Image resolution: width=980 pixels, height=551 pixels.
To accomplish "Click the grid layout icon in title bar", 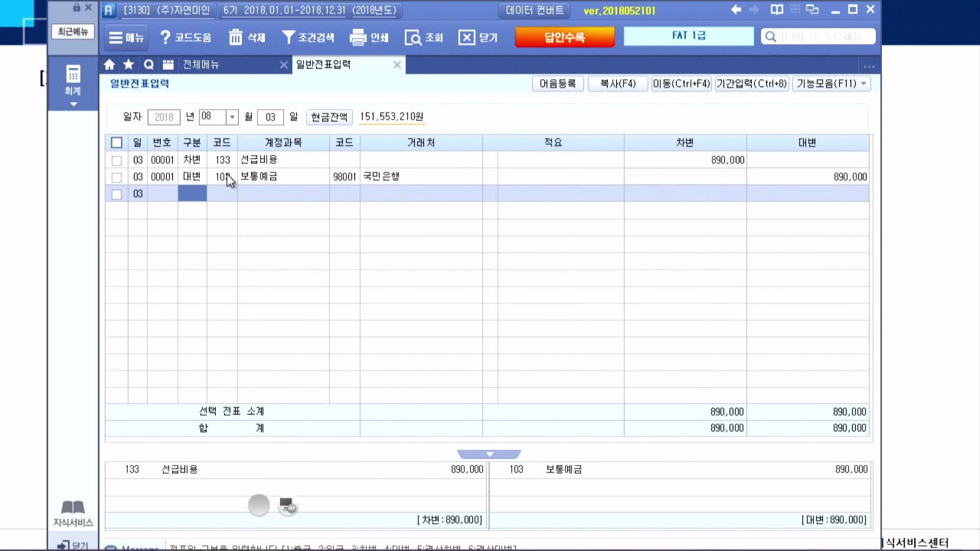I will (x=795, y=10).
